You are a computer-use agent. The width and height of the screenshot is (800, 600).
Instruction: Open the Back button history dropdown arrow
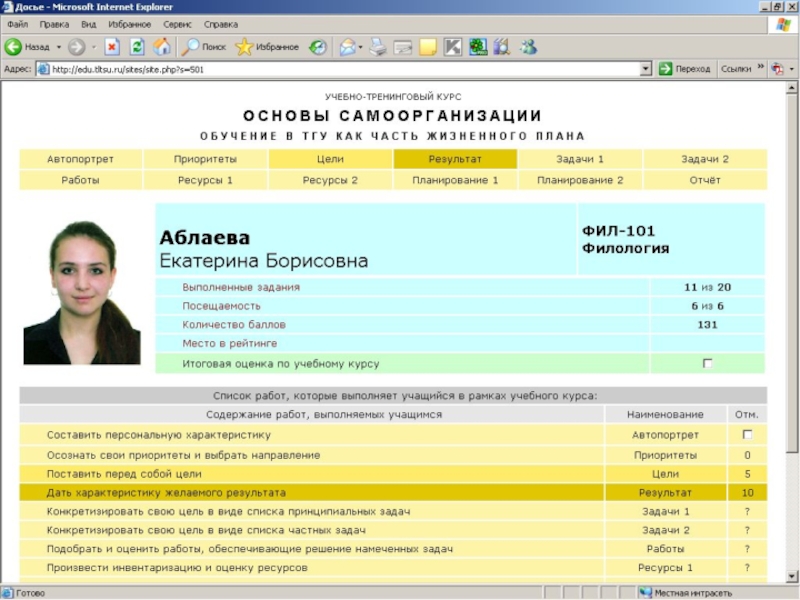click(x=58, y=47)
